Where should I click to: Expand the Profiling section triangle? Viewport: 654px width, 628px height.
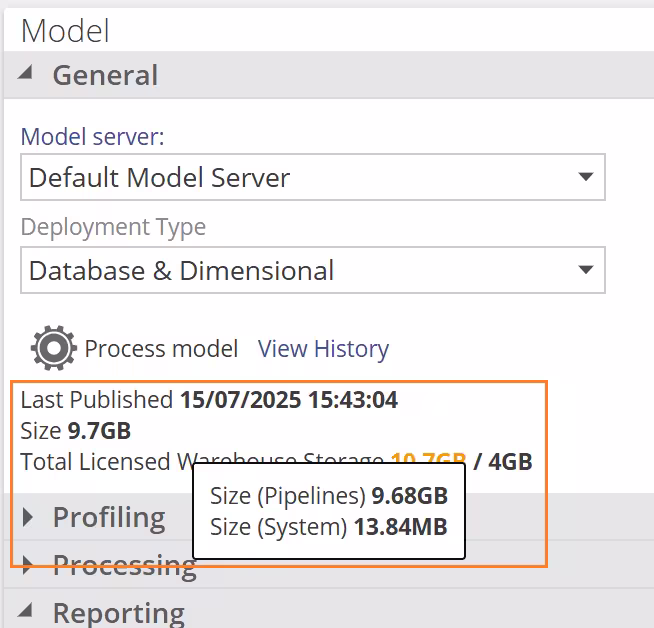pyautogui.click(x=28, y=517)
